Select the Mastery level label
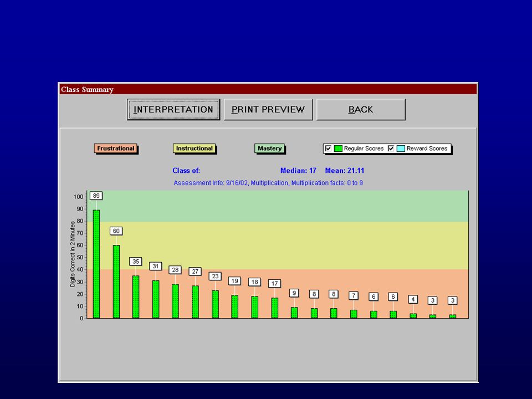The height and width of the screenshot is (399, 532). (270, 149)
